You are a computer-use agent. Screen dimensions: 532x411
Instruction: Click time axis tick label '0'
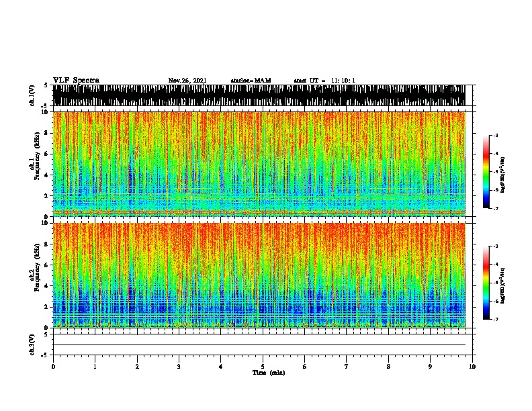53,367
